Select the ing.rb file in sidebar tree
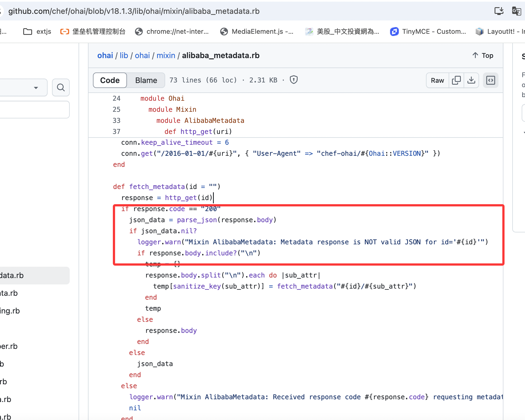The image size is (525, 420). [10, 311]
